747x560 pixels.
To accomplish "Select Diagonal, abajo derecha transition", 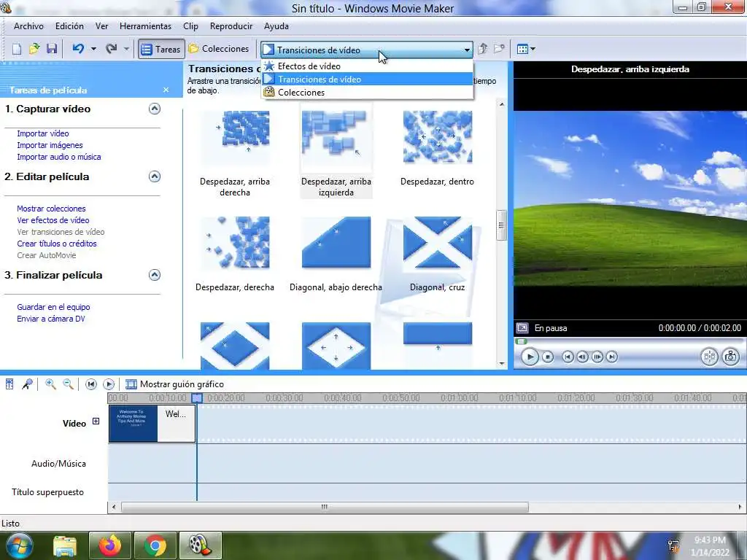I will pos(336,253).
